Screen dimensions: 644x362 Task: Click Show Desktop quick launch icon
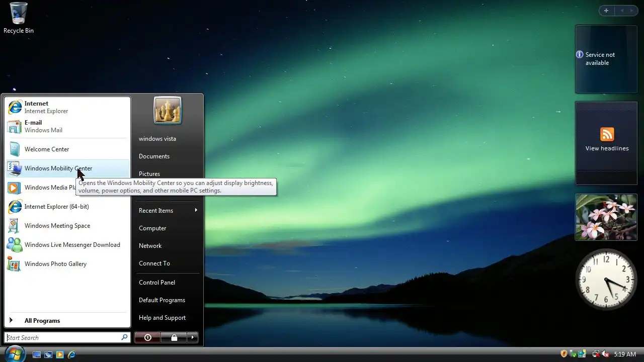tap(37, 354)
